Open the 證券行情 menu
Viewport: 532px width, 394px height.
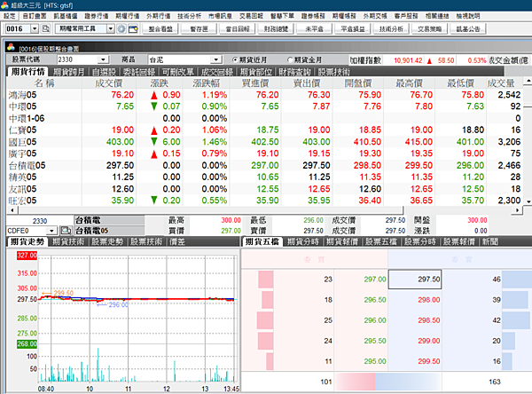pos(97,16)
